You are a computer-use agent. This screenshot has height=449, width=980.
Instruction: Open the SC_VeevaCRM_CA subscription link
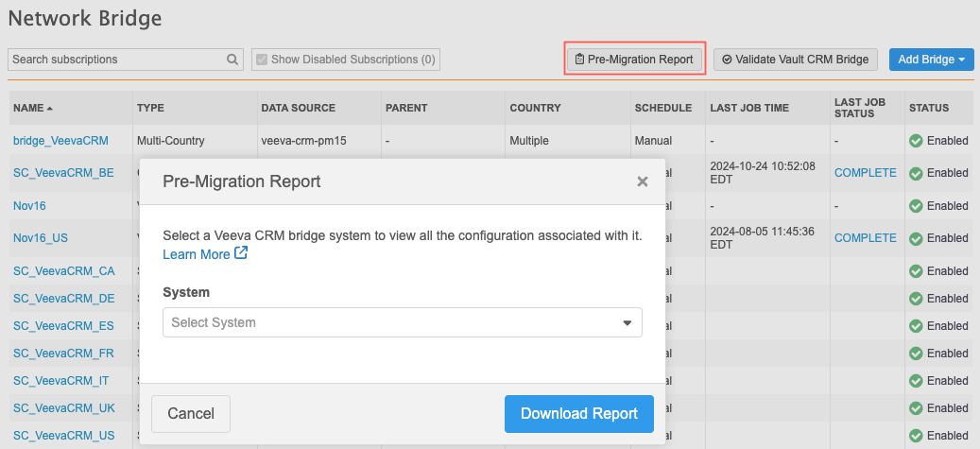point(63,271)
